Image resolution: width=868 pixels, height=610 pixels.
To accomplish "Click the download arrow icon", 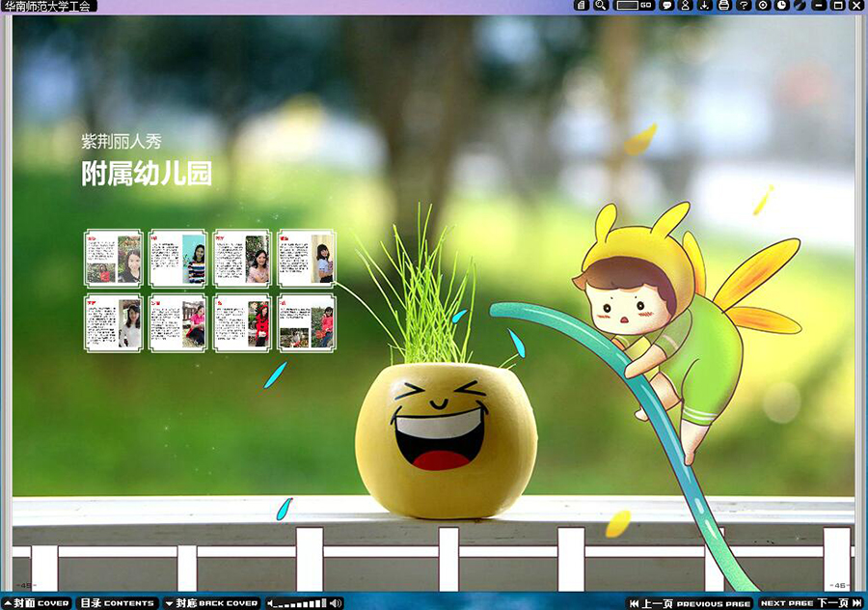I will [704, 6].
